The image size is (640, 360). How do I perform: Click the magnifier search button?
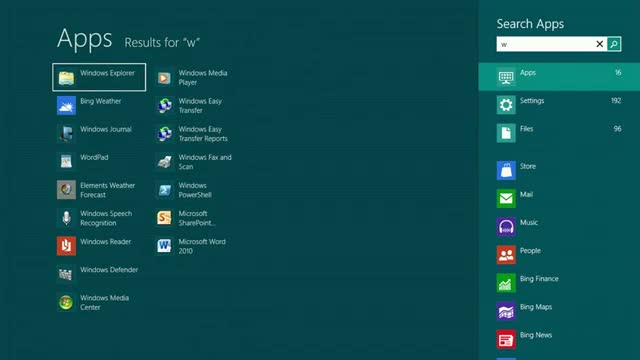click(x=614, y=44)
